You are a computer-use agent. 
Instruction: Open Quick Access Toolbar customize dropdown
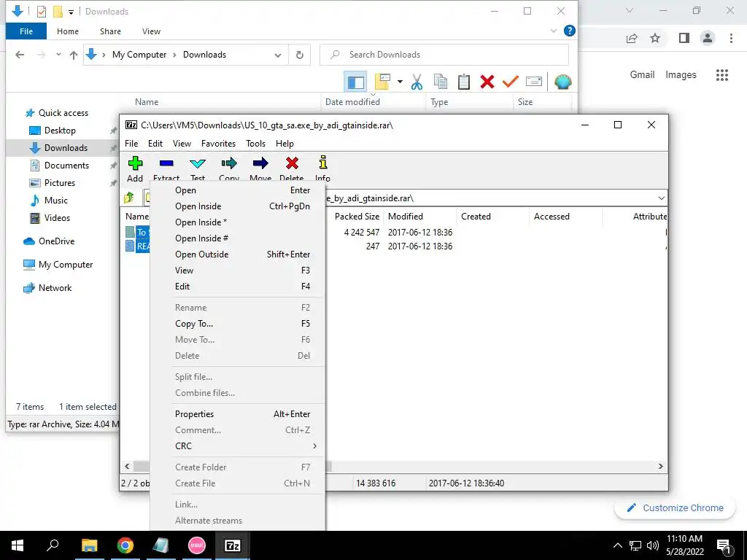[x=71, y=12]
